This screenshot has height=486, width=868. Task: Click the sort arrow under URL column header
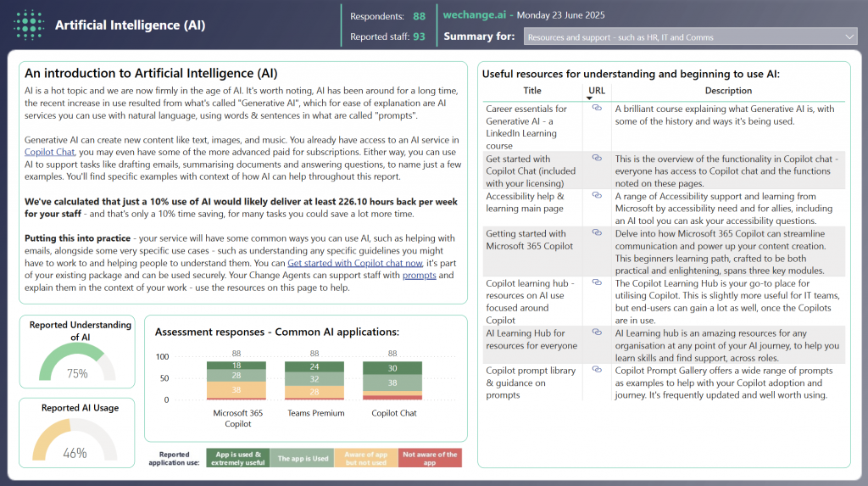click(590, 99)
